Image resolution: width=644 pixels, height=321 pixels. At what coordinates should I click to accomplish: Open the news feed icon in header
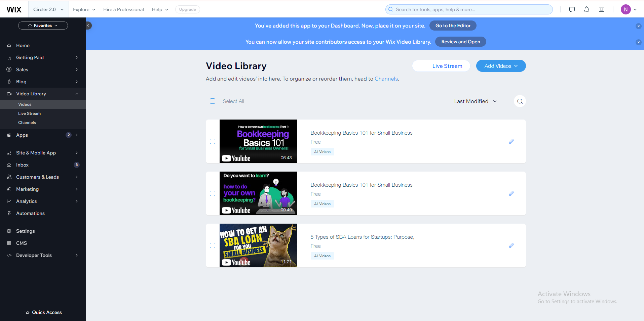click(602, 9)
